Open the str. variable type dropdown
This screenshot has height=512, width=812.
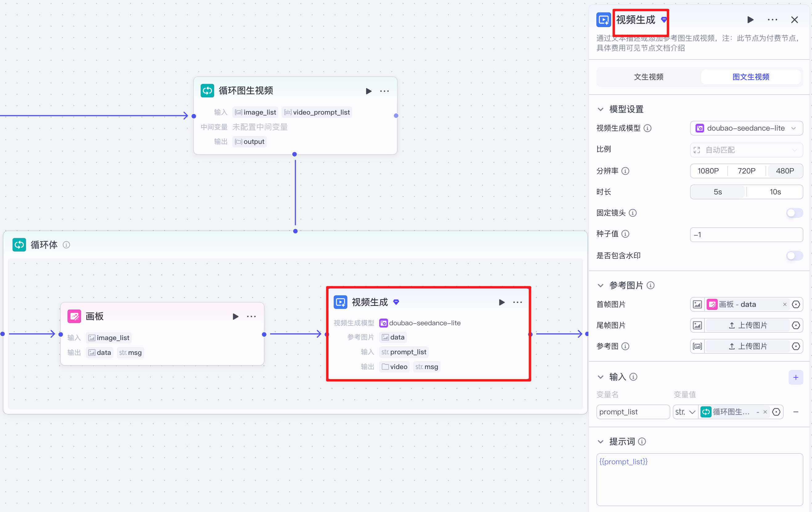pyautogui.click(x=685, y=412)
